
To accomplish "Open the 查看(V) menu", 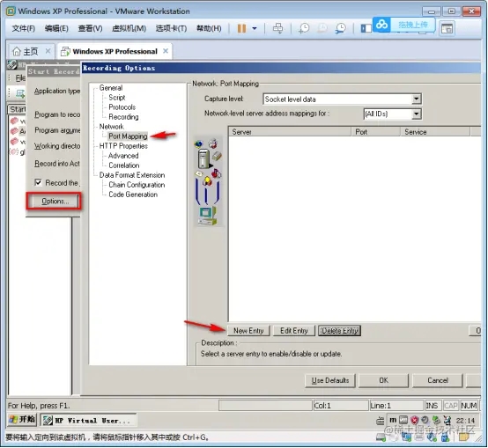I will [90, 28].
